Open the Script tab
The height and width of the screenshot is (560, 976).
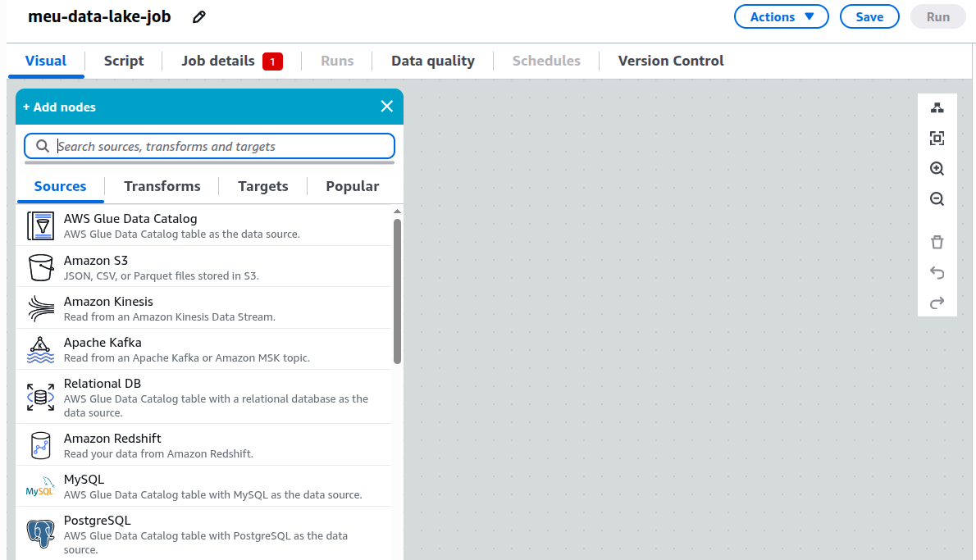coord(123,61)
